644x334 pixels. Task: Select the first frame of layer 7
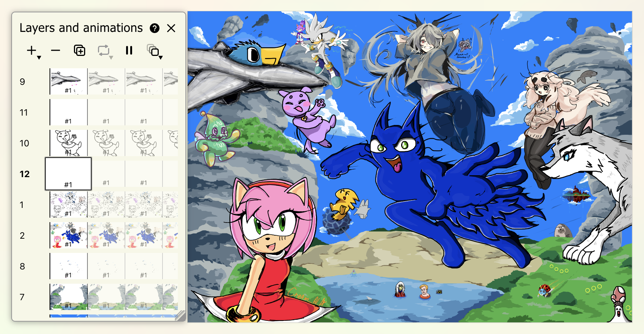[69, 297]
